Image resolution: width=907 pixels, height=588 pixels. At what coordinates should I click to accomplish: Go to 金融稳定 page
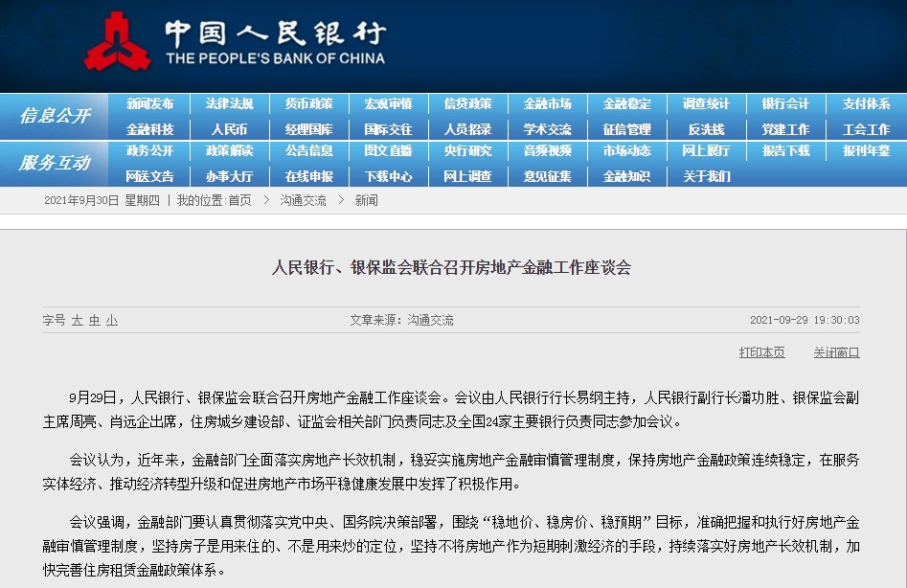[627, 103]
